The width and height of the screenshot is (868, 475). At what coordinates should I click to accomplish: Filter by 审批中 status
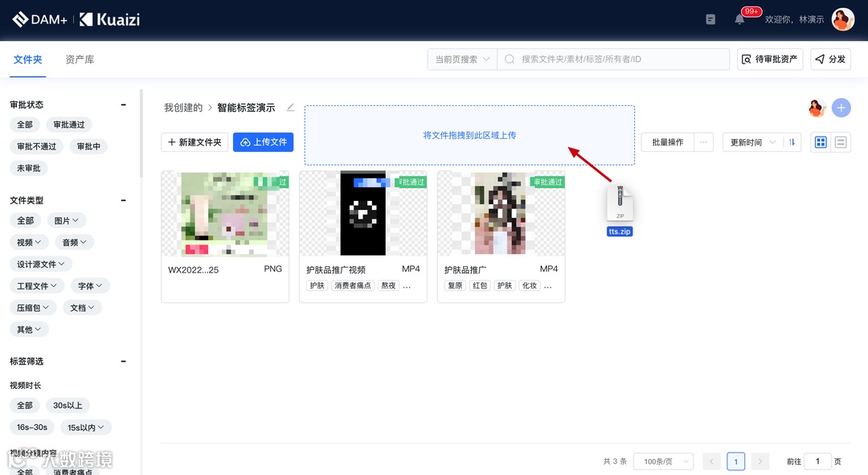88,146
